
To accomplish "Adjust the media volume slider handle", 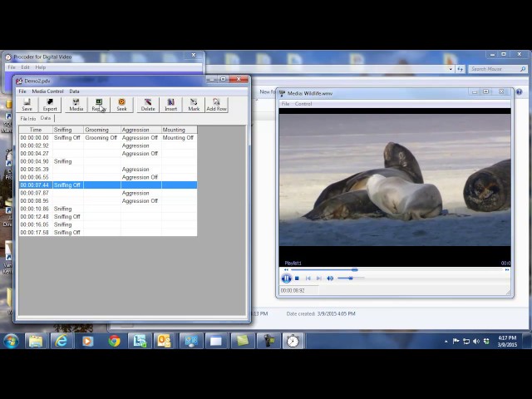I will (x=351, y=278).
